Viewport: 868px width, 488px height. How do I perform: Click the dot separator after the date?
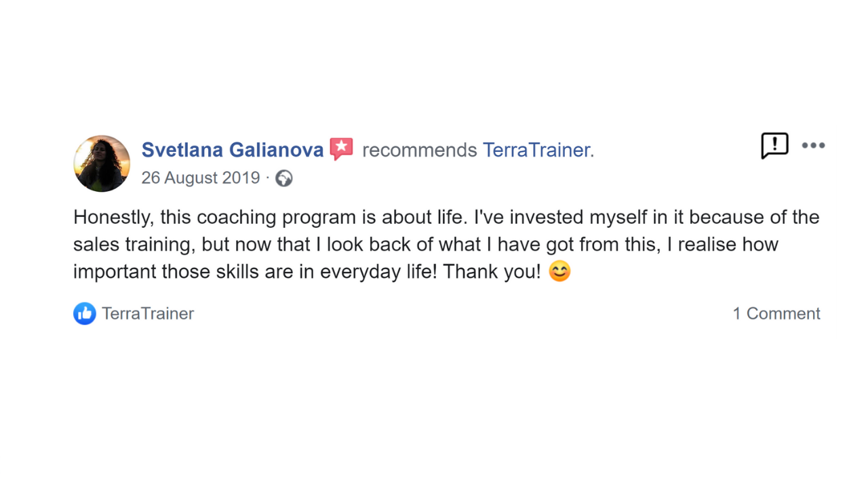coord(268,178)
